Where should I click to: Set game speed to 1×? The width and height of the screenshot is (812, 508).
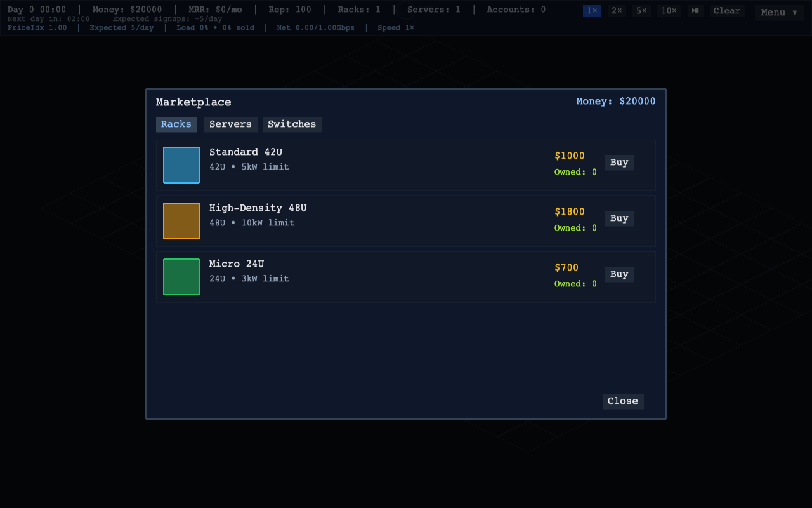click(592, 11)
